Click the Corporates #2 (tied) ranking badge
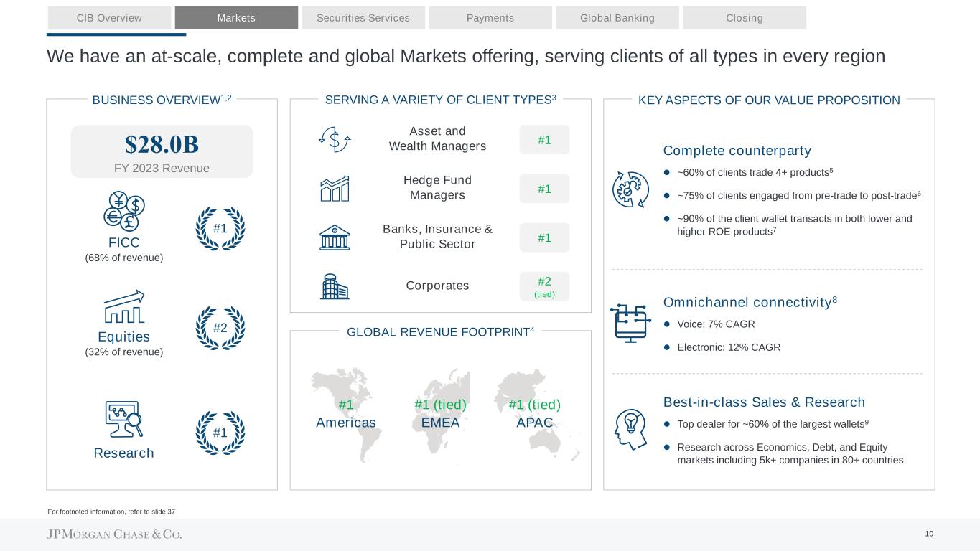980x551 pixels. 544,286
